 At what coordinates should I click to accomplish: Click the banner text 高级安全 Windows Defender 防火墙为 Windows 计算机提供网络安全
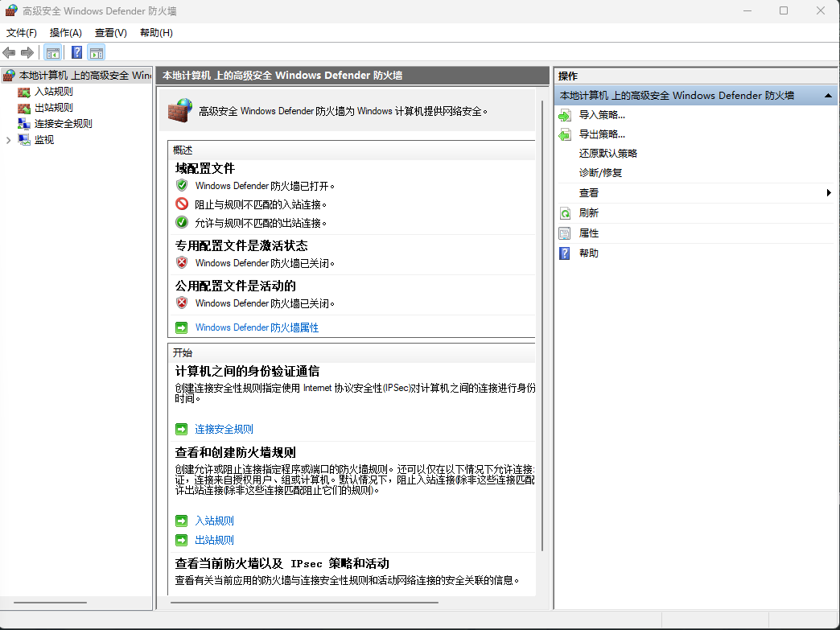(x=343, y=111)
